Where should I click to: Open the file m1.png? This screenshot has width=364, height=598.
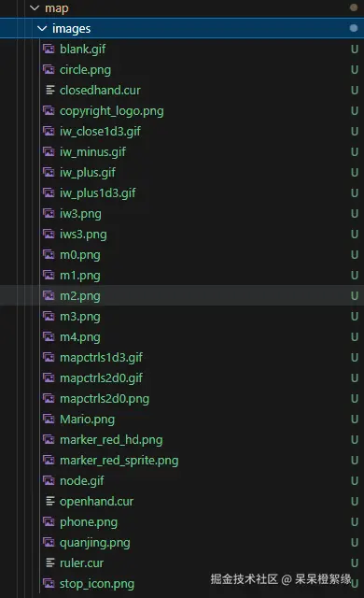pyautogui.click(x=80, y=276)
